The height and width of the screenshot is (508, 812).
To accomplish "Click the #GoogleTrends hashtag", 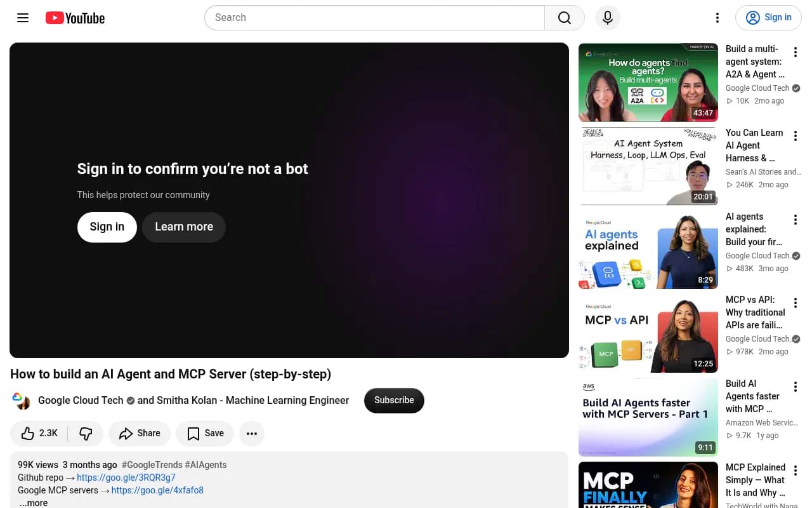I will coord(152,465).
